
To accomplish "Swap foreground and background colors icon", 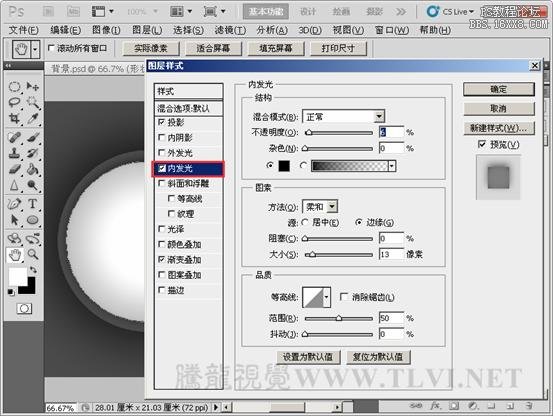I will (x=33, y=270).
